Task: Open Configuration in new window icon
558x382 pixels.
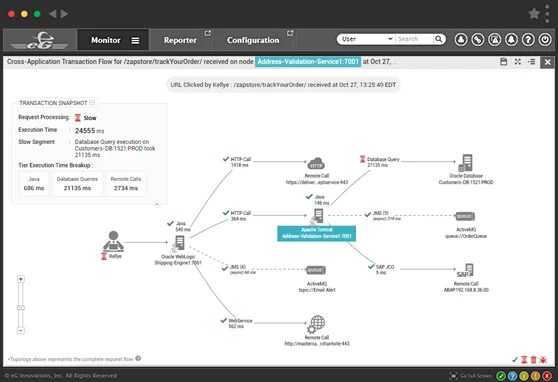Action: point(290,33)
